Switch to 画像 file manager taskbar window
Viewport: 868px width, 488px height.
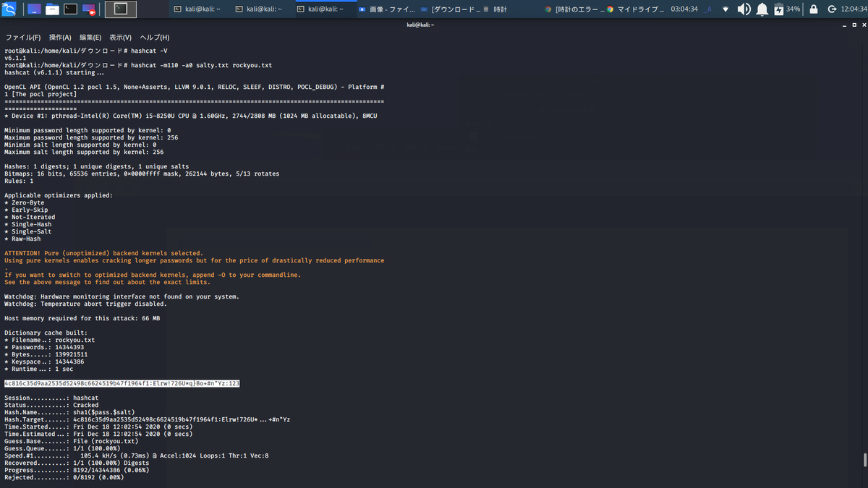(387, 9)
